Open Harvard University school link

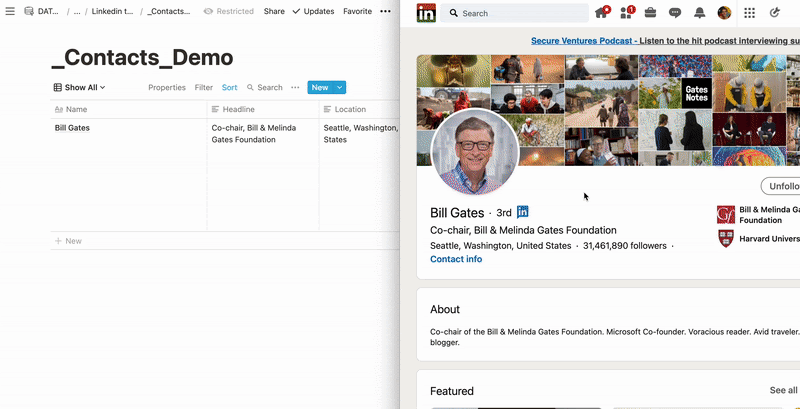[769, 239]
